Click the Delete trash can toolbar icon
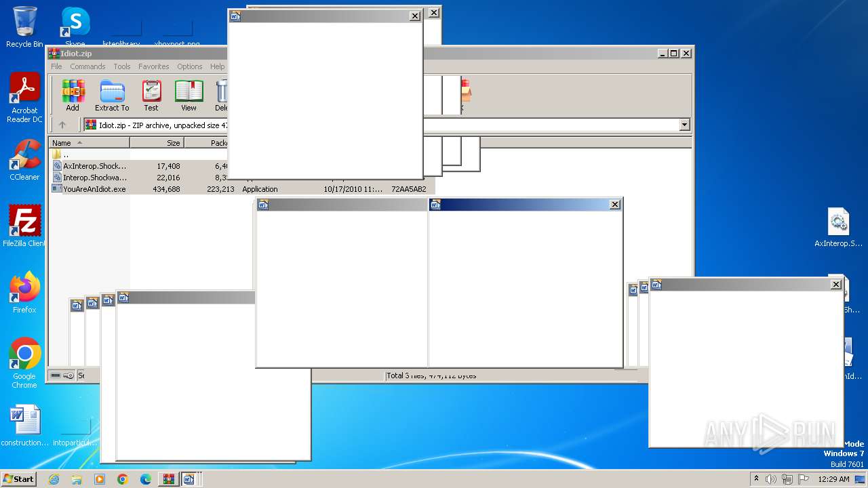 point(222,95)
